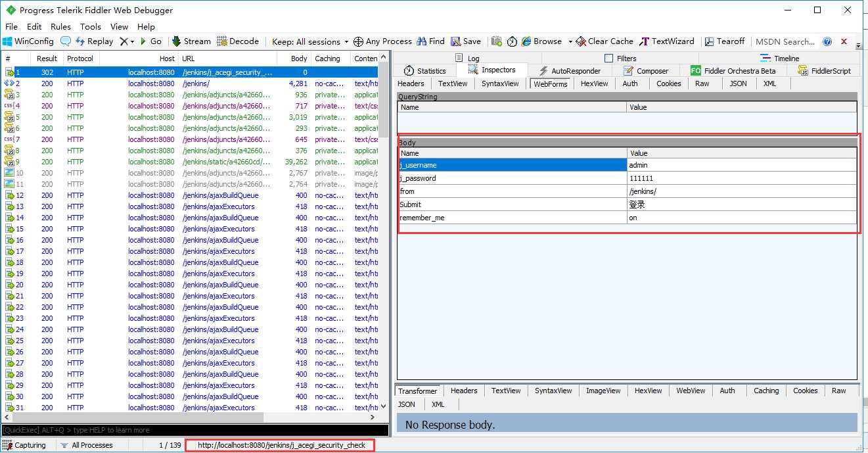Click the timer clock icon in toolbar

click(x=512, y=41)
